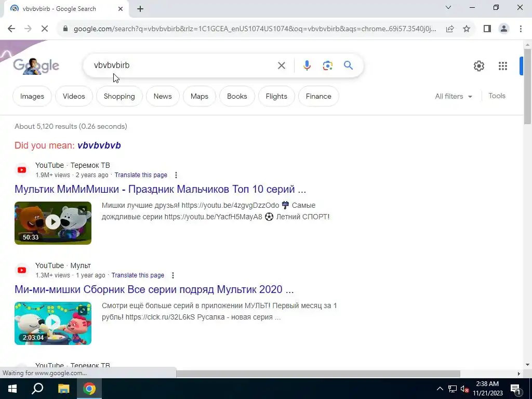532x399 pixels.
Task: Translate the Мульт result page
Action: pyautogui.click(x=138, y=275)
